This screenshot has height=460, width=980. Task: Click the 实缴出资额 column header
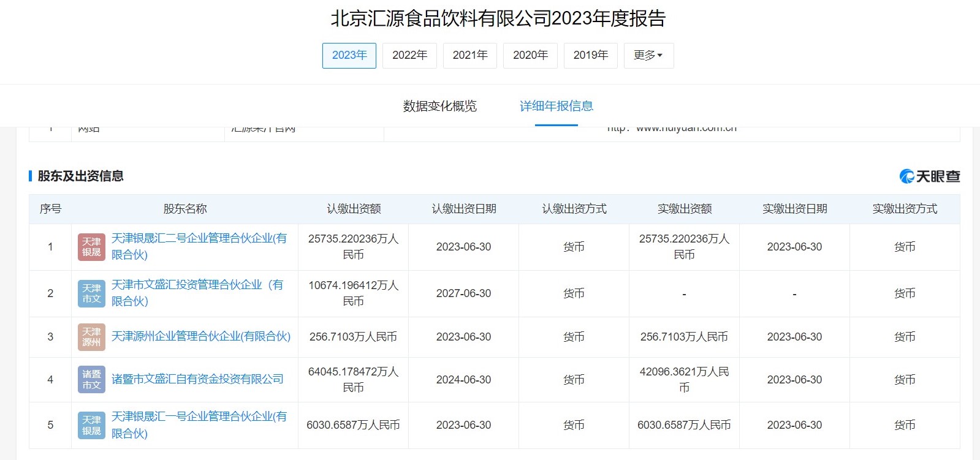point(685,209)
